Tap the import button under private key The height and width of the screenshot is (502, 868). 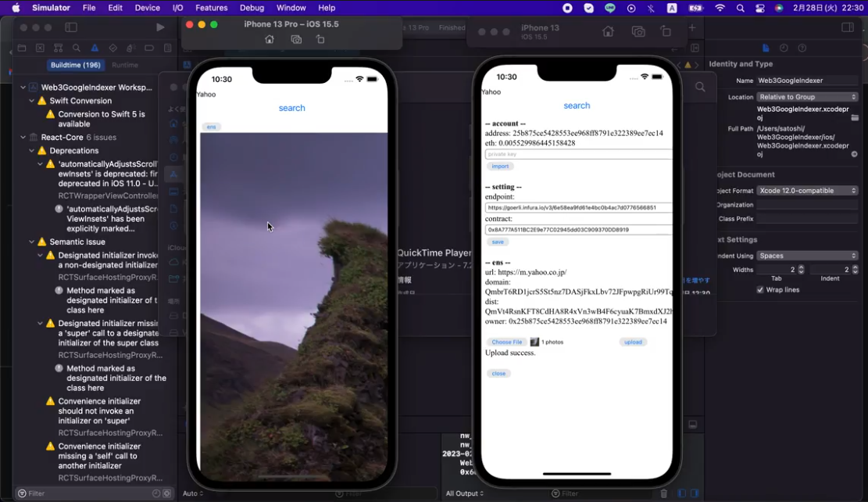500,166
